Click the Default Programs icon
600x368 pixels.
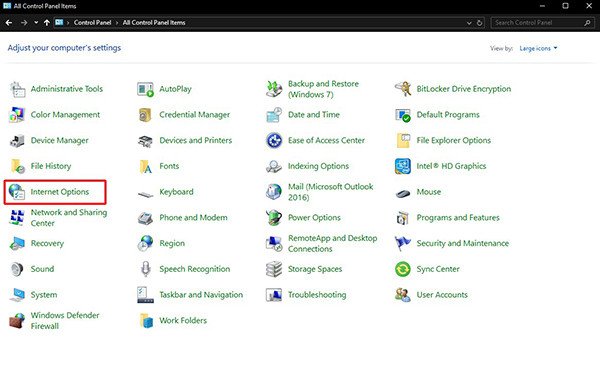(403, 115)
